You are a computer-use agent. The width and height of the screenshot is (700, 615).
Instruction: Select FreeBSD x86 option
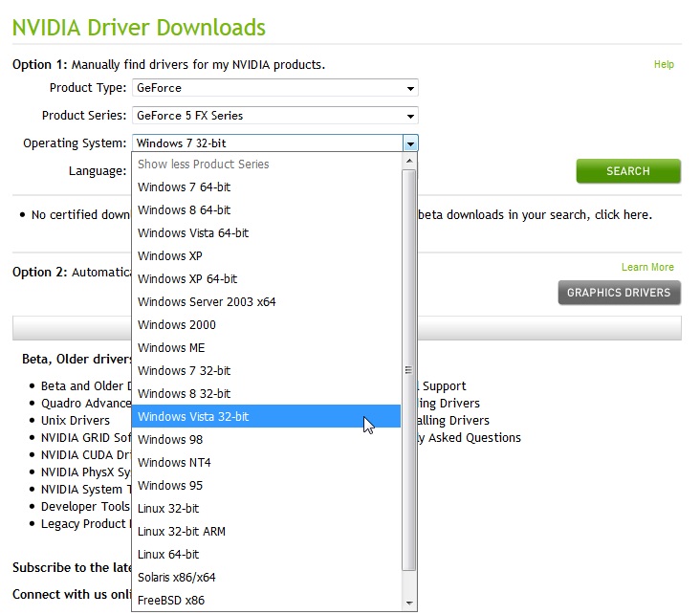pyautogui.click(x=267, y=601)
